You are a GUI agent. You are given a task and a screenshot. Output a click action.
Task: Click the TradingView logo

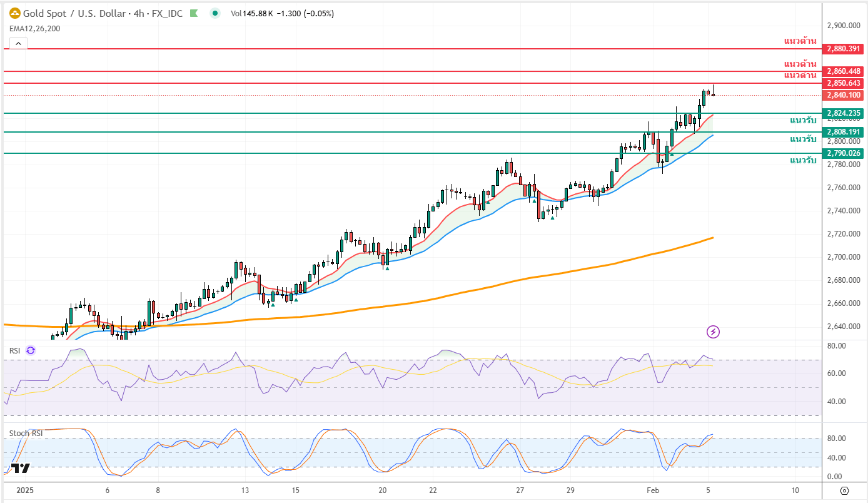point(20,469)
